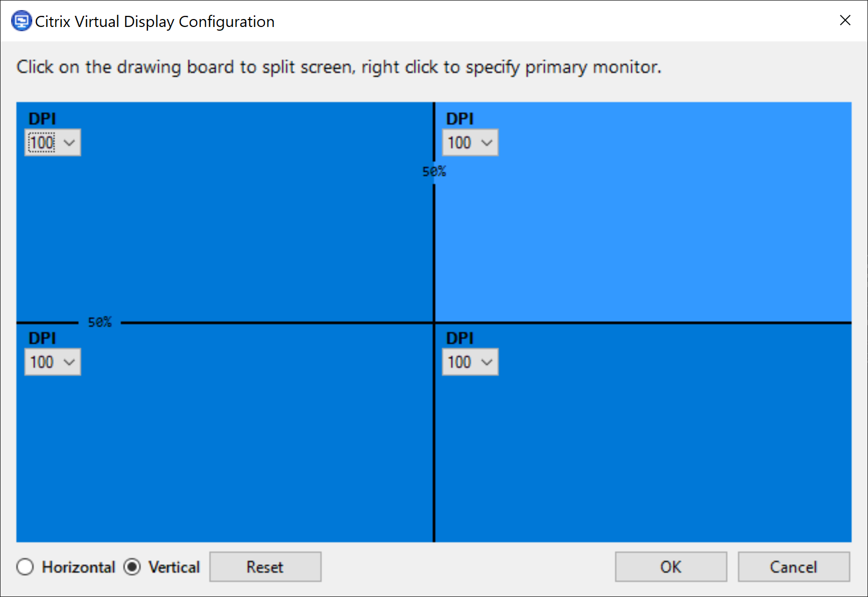Confirm the layout with OK
868x597 pixels.
point(671,567)
